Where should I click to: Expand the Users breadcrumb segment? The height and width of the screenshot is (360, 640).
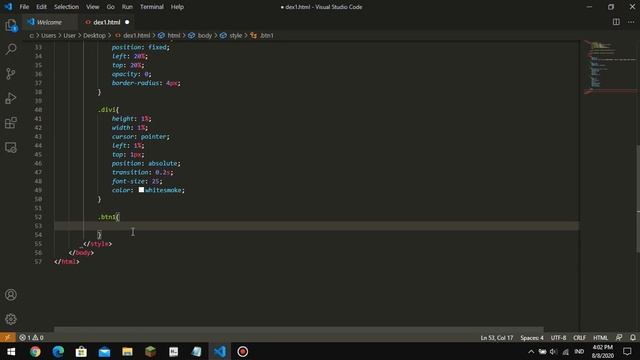49,36
